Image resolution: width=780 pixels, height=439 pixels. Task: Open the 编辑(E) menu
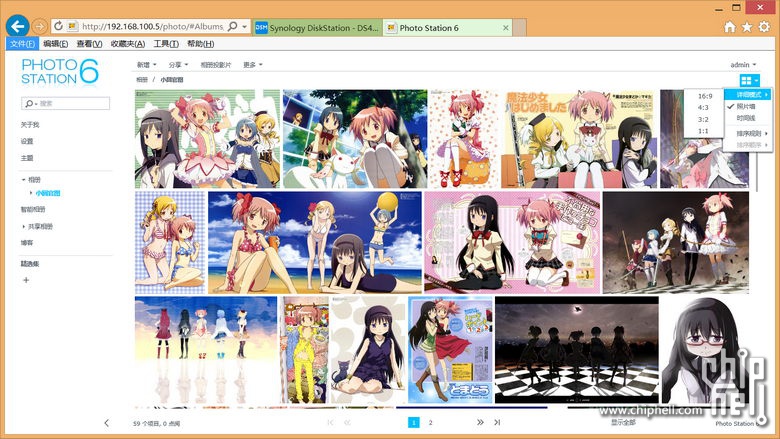[55, 44]
